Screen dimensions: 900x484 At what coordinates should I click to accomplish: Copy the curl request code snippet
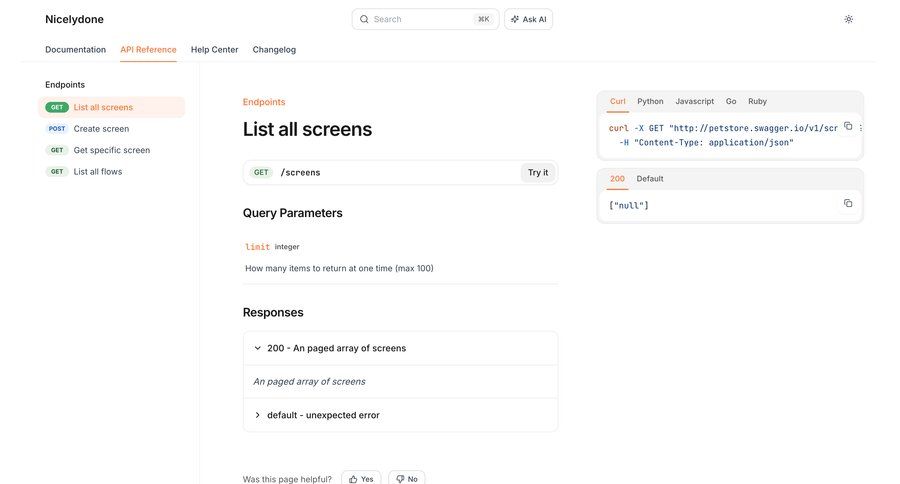point(847,126)
